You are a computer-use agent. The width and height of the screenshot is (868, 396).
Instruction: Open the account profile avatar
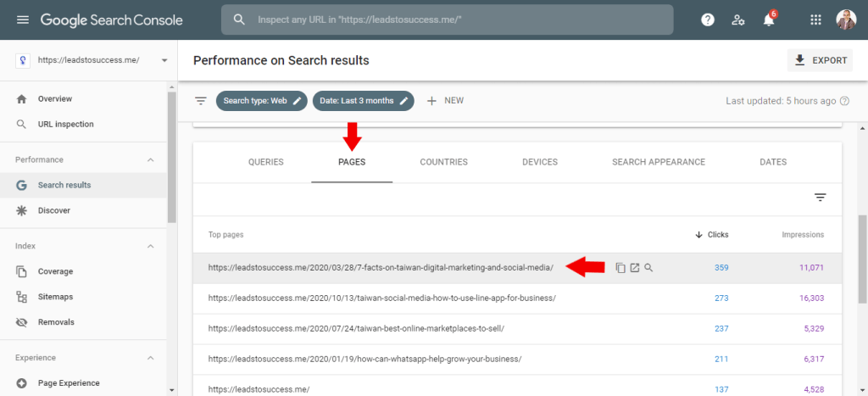point(846,20)
